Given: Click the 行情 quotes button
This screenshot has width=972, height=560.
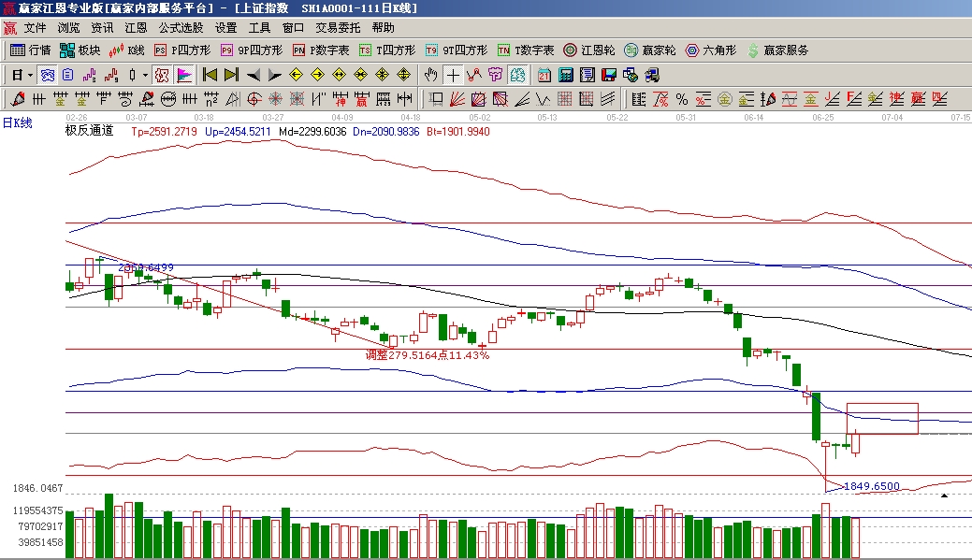Looking at the screenshot, I should (x=31, y=50).
